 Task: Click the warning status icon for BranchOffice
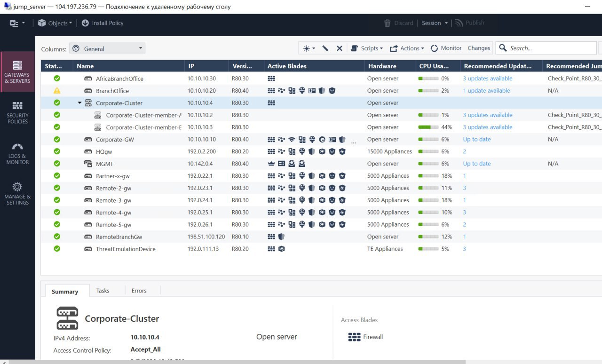[x=57, y=91]
